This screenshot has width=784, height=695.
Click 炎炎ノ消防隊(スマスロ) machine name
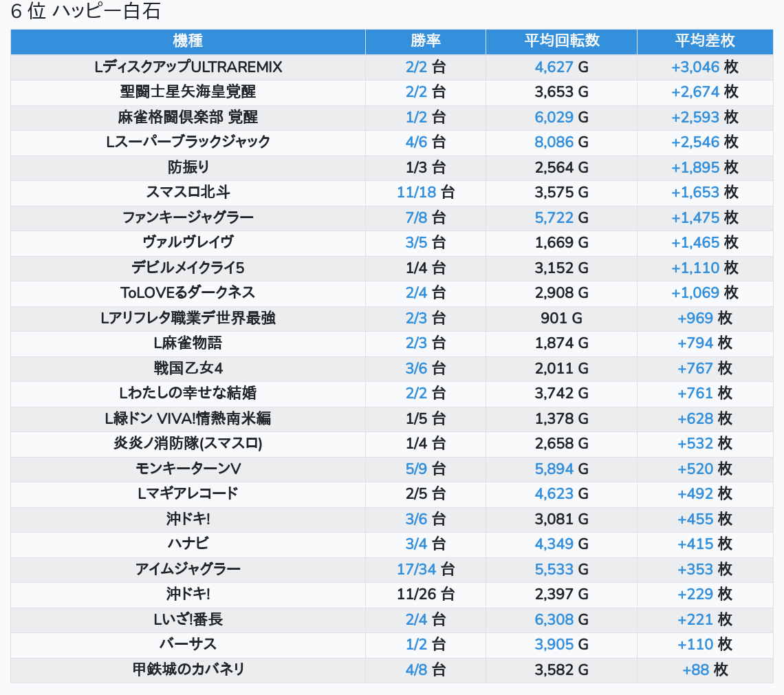point(188,444)
